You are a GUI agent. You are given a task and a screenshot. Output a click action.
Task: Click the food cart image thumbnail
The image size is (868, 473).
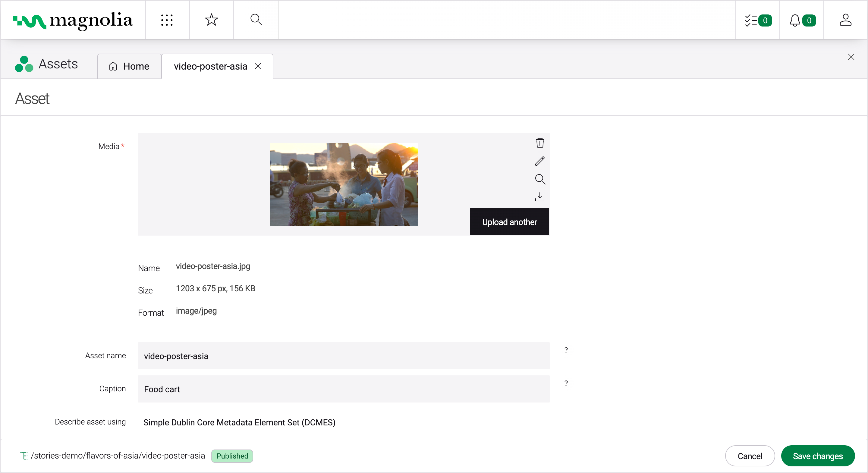(344, 184)
